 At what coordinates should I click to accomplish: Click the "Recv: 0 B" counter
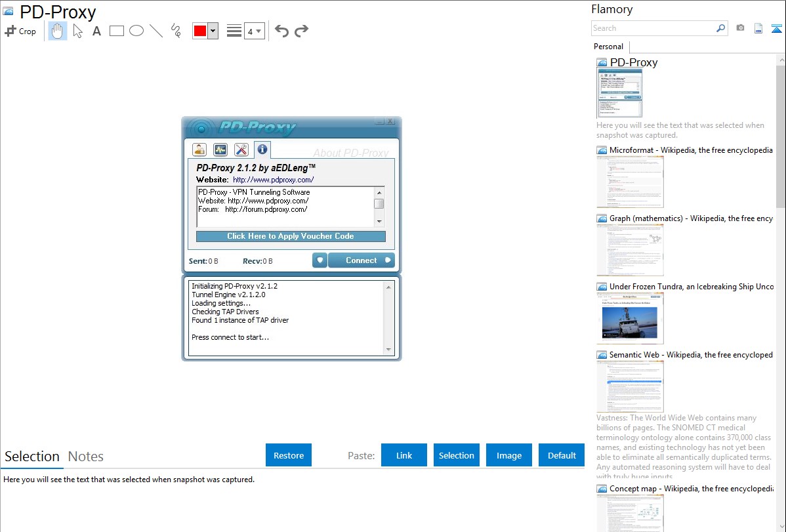(x=258, y=260)
